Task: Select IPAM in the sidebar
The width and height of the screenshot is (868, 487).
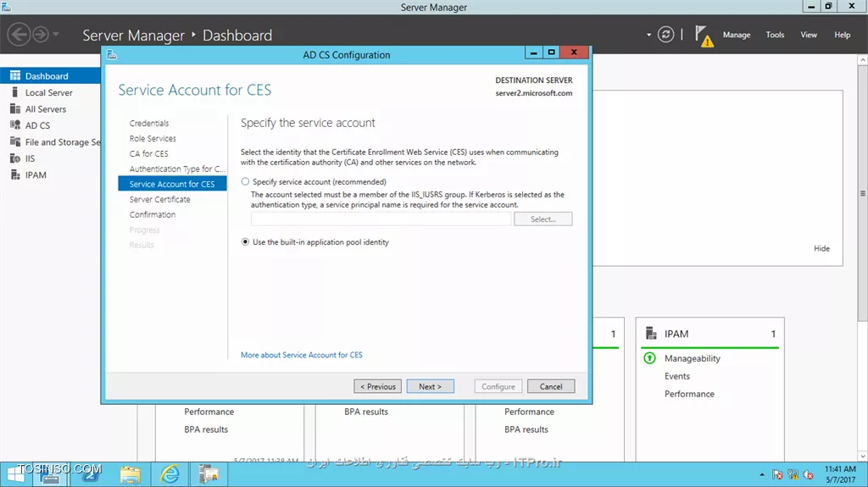Action: pyautogui.click(x=36, y=174)
